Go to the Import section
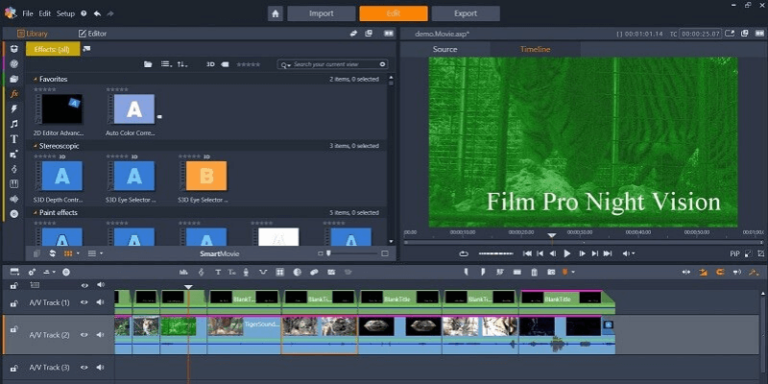 pyautogui.click(x=321, y=14)
